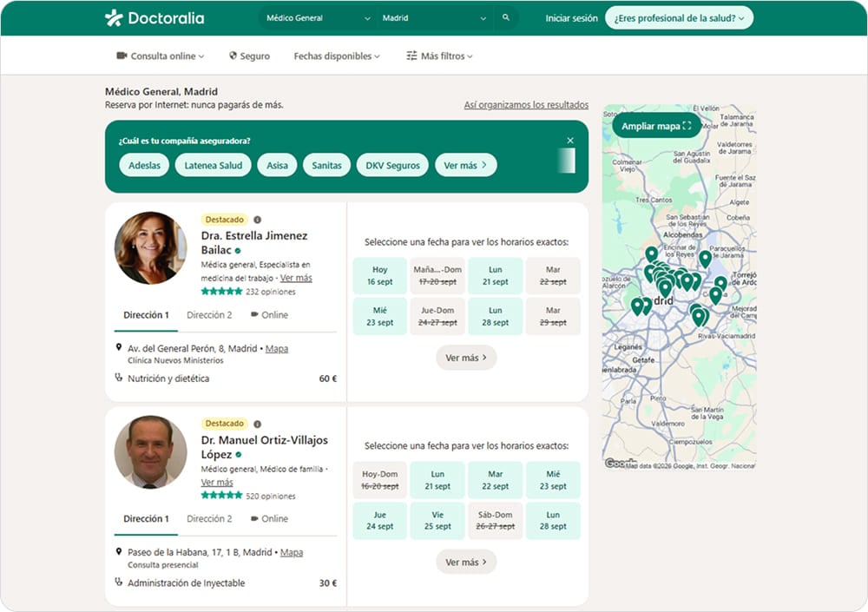The image size is (868, 612).
Task: Open Mapa link for Paseo de la Habana
Action: coord(291,552)
